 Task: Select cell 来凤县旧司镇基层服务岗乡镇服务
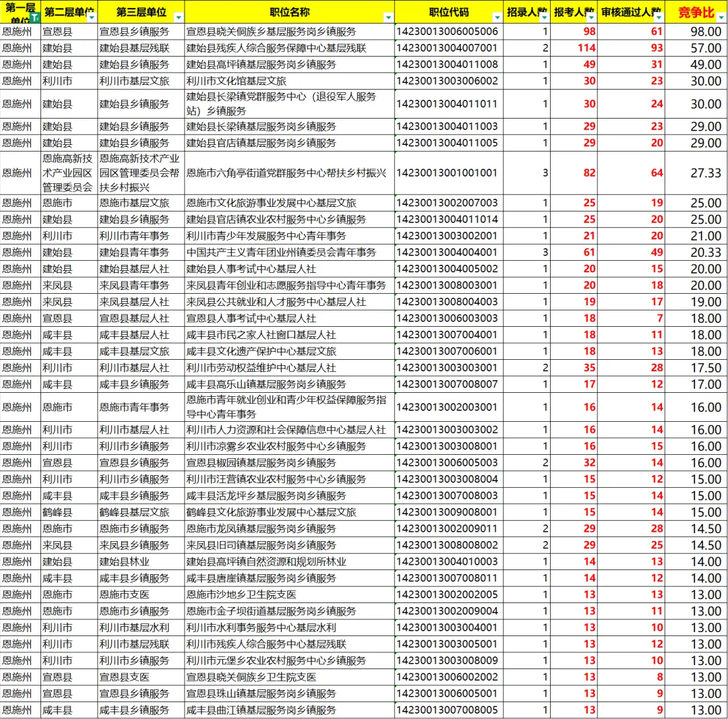tap(289, 545)
